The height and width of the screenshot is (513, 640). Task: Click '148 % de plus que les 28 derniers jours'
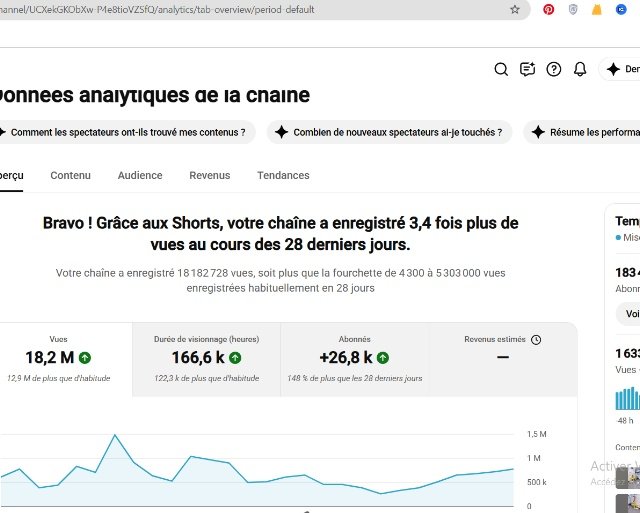click(x=354, y=378)
